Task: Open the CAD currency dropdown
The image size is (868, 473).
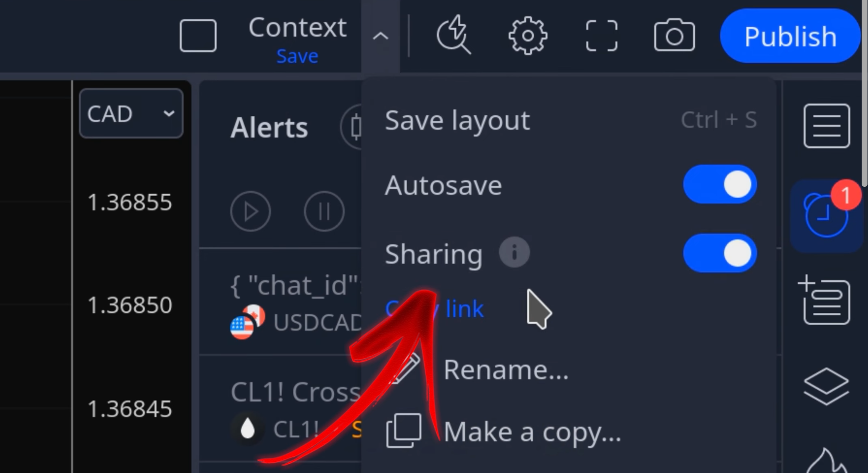Action: (x=131, y=113)
